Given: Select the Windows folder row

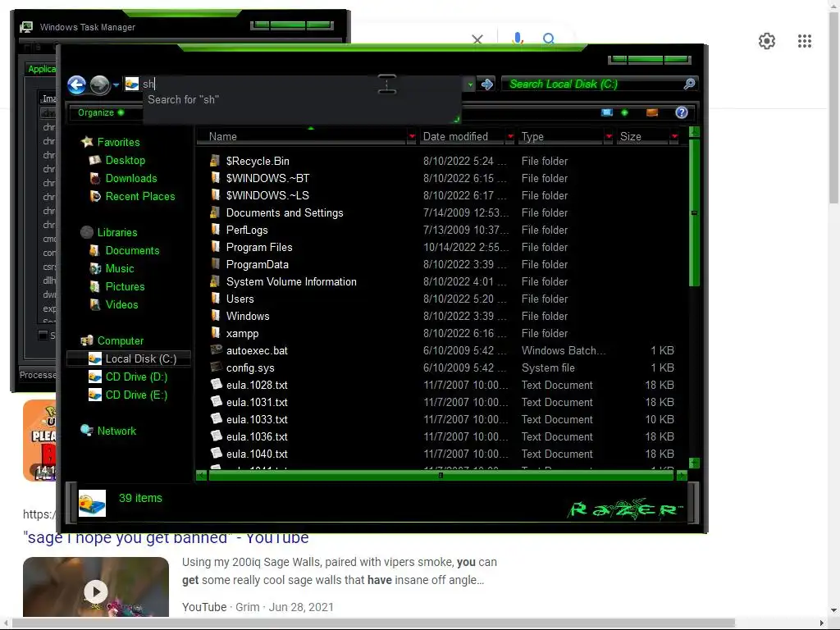Looking at the screenshot, I should pyautogui.click(x=442, y=316).
